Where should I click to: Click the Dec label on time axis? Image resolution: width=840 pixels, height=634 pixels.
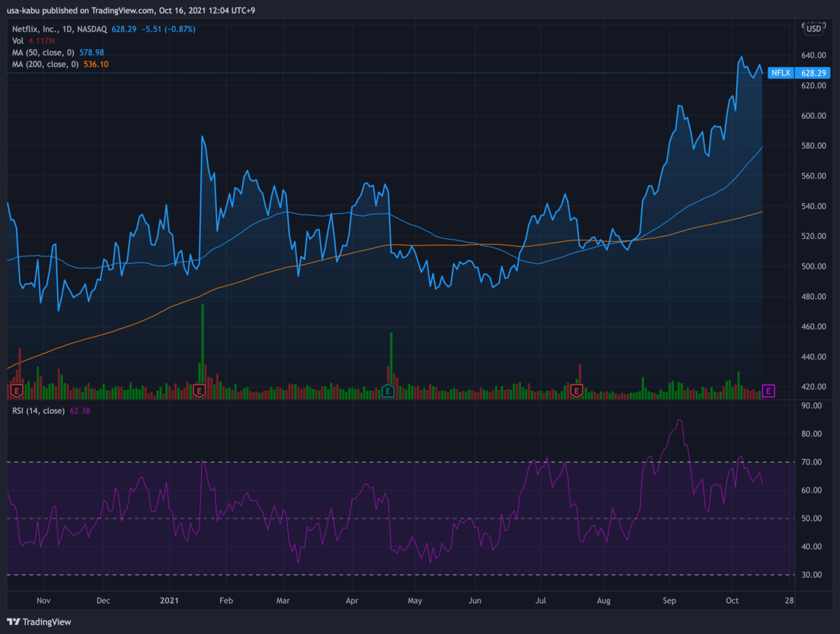[x=103, y=600]
